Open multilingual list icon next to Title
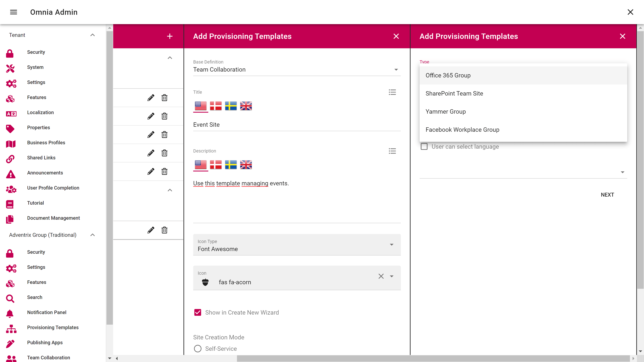The image size is (644, 362). tap(392, 92)
